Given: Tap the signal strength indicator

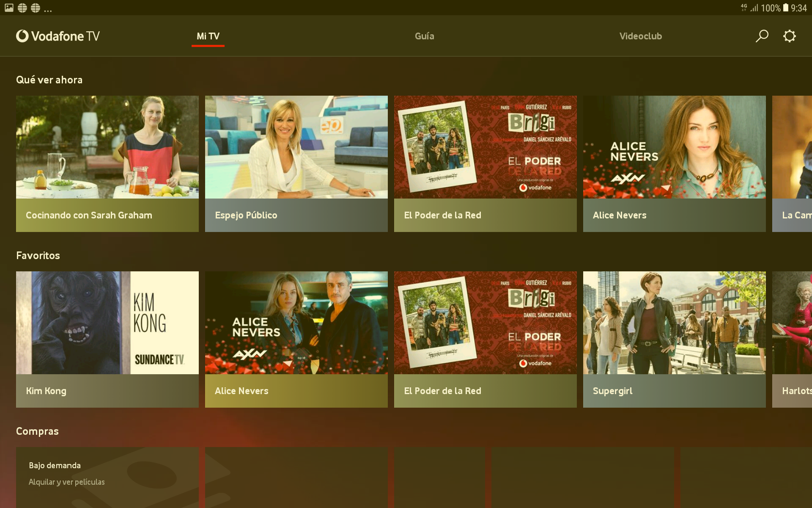Looking at the screenshot, I should (x=754, y=8).
